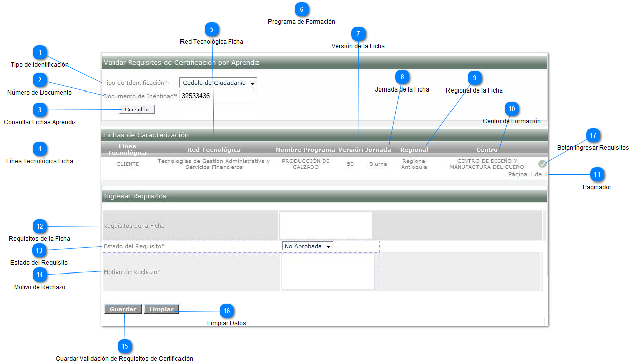
Task: Click callout marker number 15 below Guardar
Action: (125, 346)
